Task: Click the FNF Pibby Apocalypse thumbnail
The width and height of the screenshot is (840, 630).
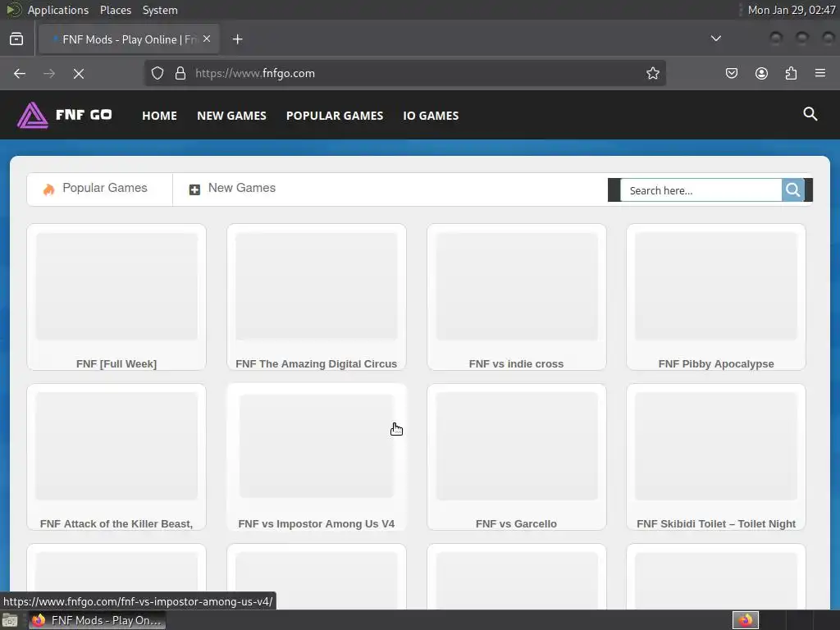Action: (x=715, y=286)
